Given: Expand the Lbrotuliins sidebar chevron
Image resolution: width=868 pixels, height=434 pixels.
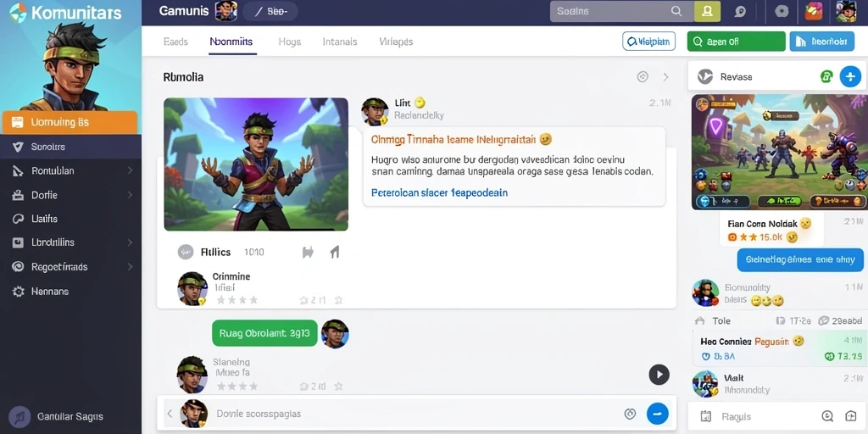Looking at the screenshot, I should [130, 242].
